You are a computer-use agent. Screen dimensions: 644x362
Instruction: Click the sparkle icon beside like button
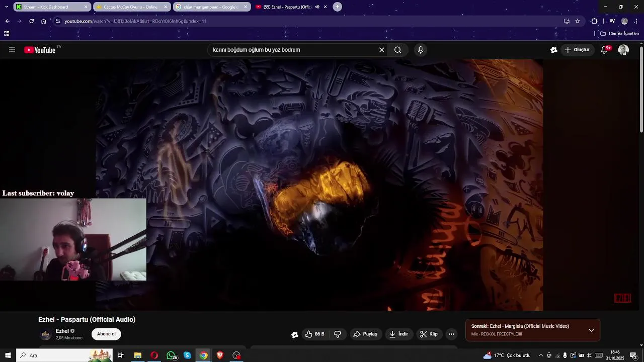(x=295, y=334)
